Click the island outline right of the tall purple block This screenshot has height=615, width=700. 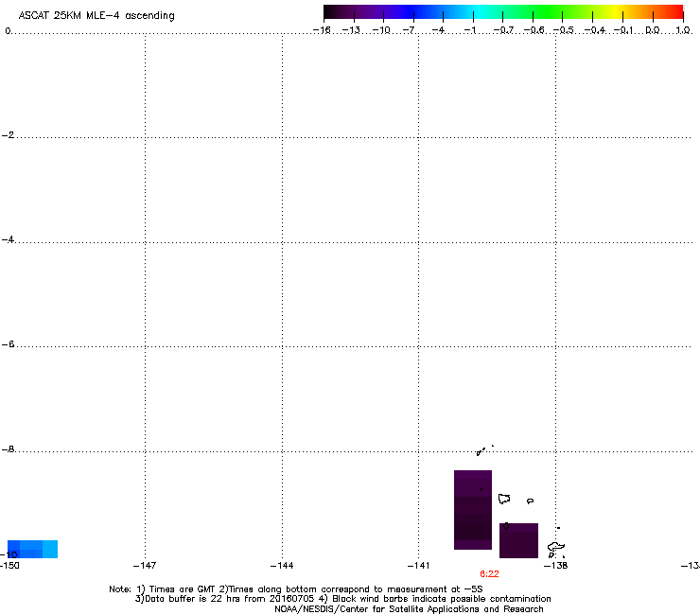(x=504, y=499)
